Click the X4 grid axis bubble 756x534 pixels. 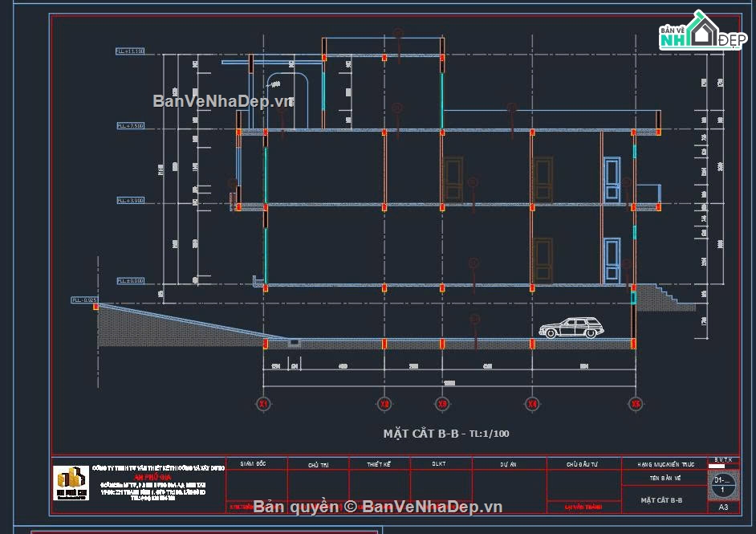click(x=532, y=404)
